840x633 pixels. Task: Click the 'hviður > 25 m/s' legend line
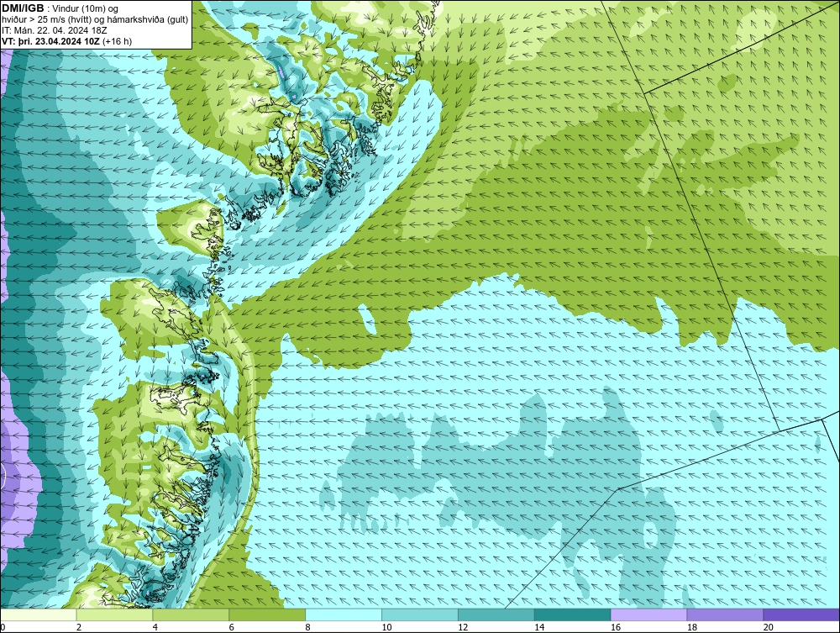point(95,20)
